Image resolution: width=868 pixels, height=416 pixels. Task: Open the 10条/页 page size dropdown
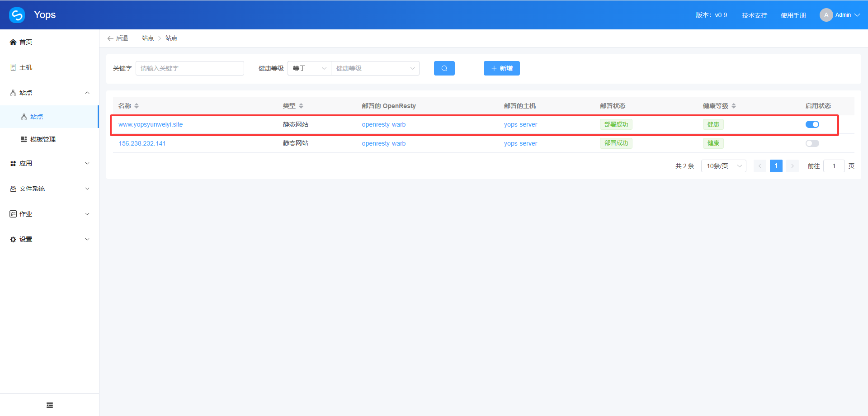tap(723, 166)
